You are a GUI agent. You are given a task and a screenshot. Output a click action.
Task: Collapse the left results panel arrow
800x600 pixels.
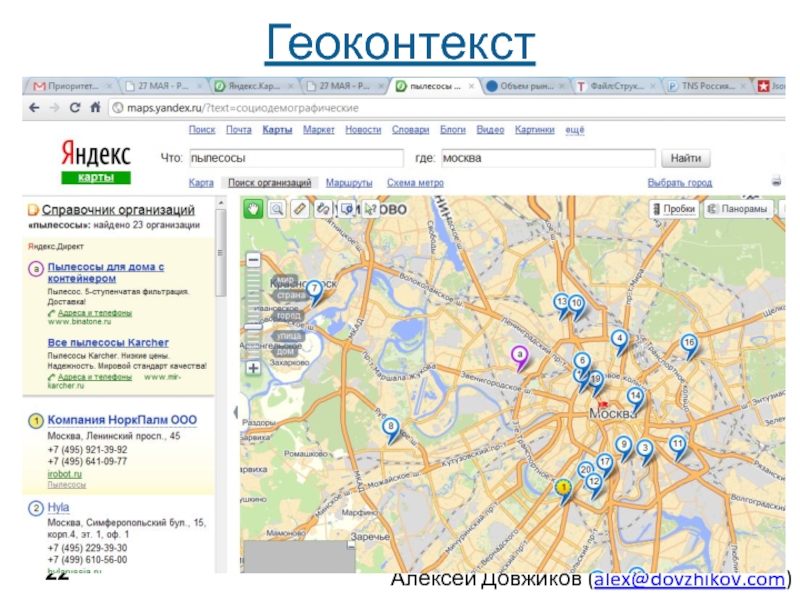(x=235, y=411)
